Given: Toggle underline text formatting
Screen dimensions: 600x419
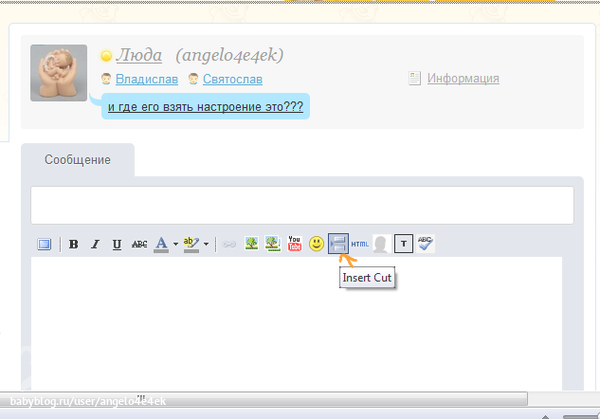Looking at the screenshot, I should [117, 243].
